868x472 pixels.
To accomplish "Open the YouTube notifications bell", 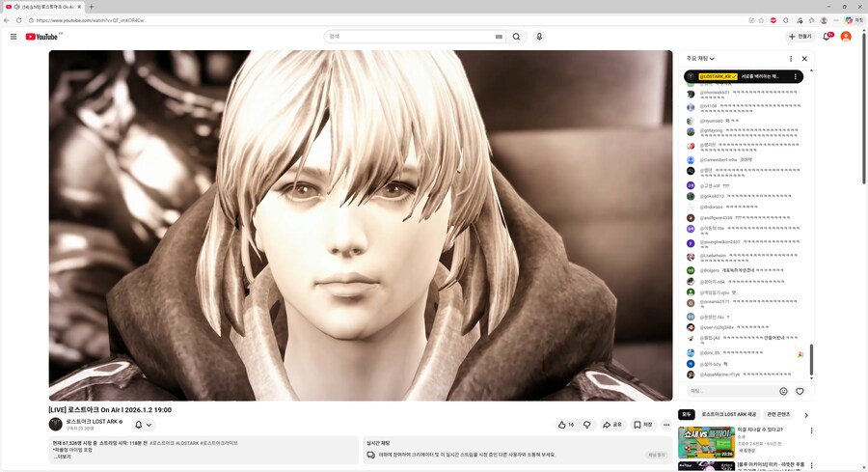I will 827,37.
